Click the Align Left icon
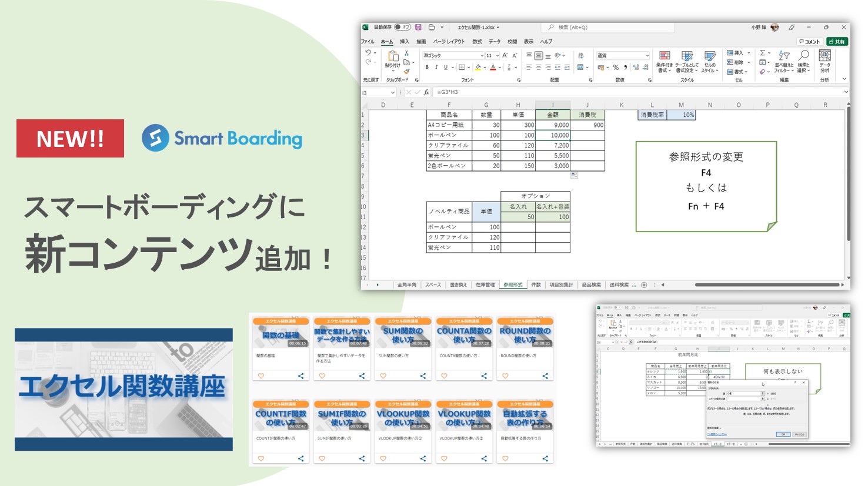Screen dimensions: 868x486 (529, 68)
